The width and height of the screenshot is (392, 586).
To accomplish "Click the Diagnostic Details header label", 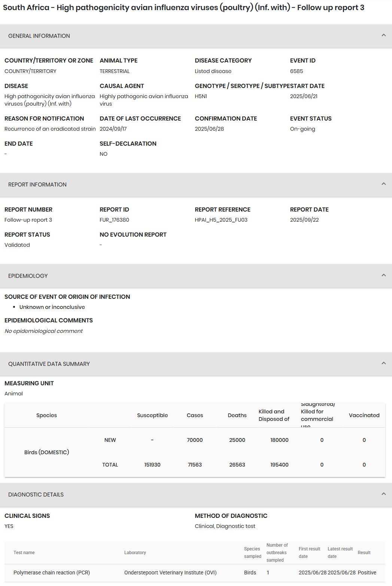I will (36, 495).
